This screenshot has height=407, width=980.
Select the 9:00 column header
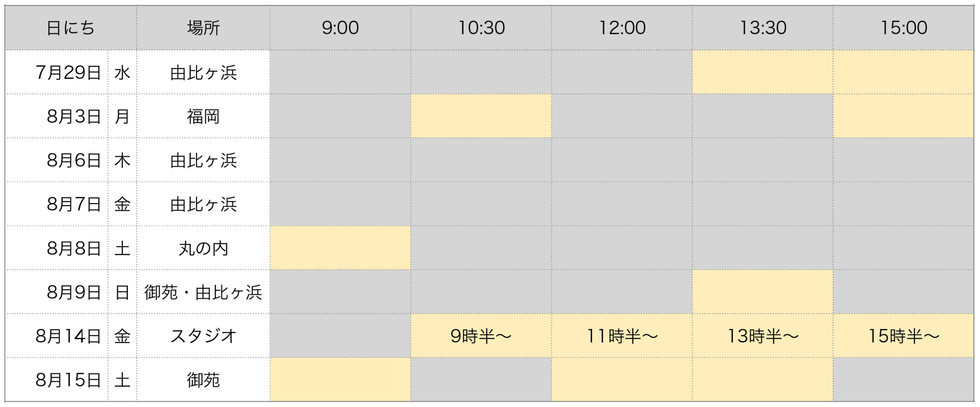(340, 28)
